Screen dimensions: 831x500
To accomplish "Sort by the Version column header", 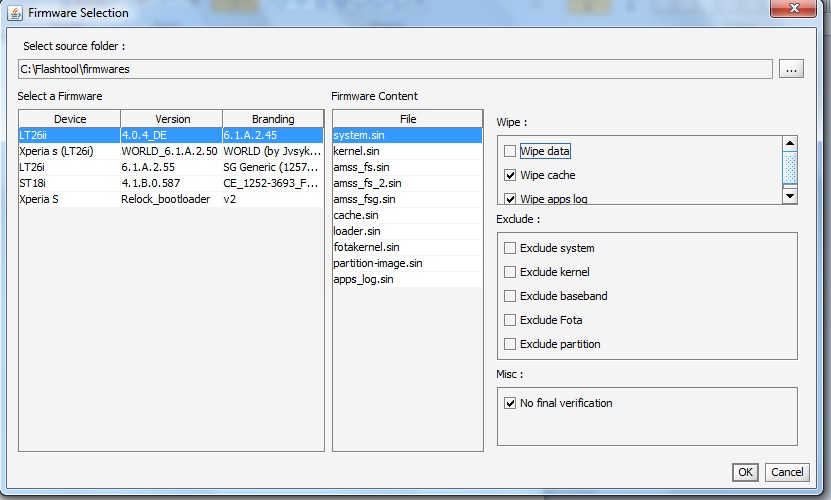I will pyautogui.click(x=172, y=119).
